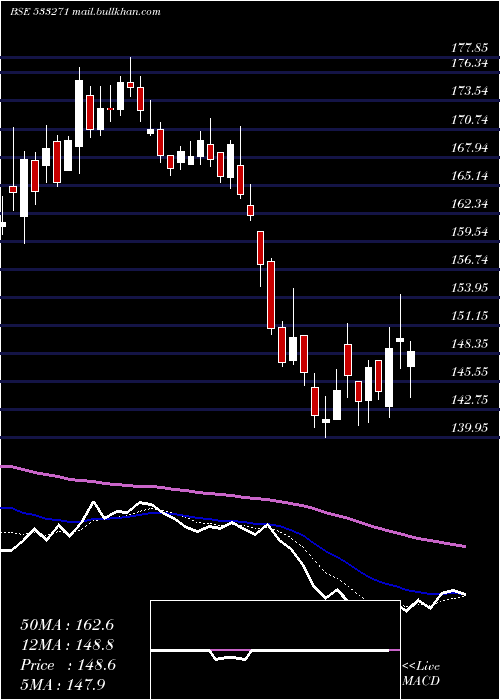500x700 pixels.
Task: Click the 177.85 price level label
Action: tap(470, 48)
